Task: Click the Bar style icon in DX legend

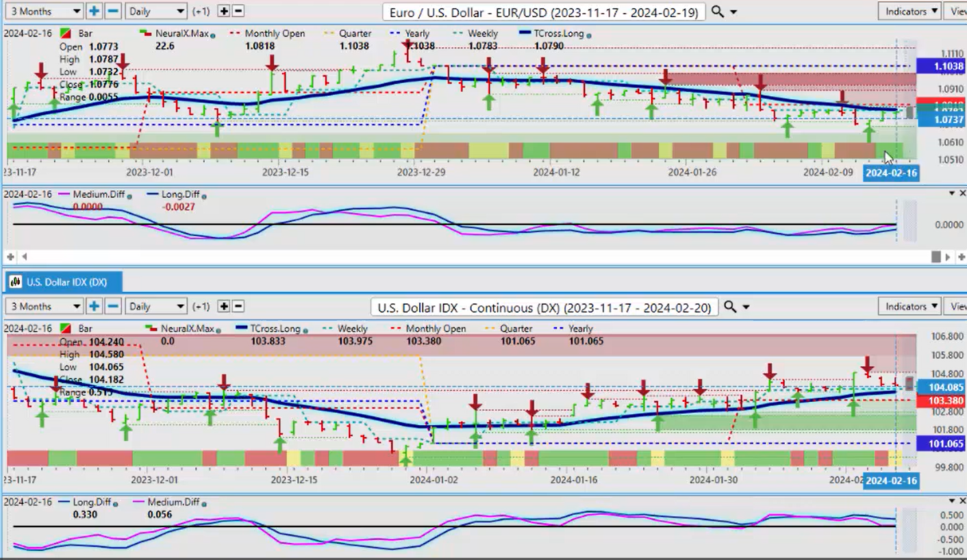Action: click(x=66, y=329)
